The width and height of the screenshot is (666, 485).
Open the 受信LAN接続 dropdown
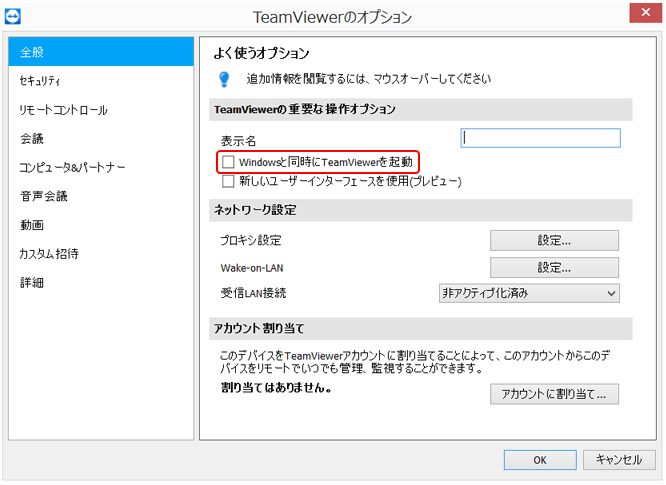pos(529,293)
